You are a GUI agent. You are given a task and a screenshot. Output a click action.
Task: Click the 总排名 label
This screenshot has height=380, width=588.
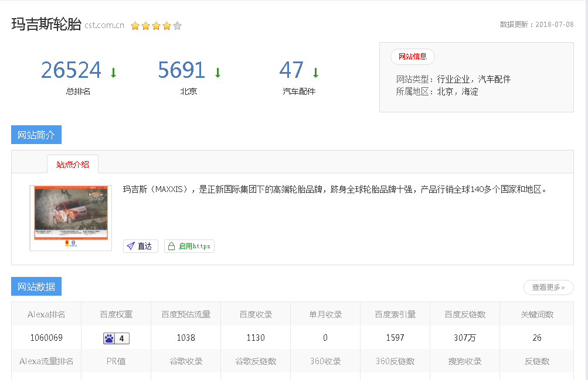click(x=78, y=91)
